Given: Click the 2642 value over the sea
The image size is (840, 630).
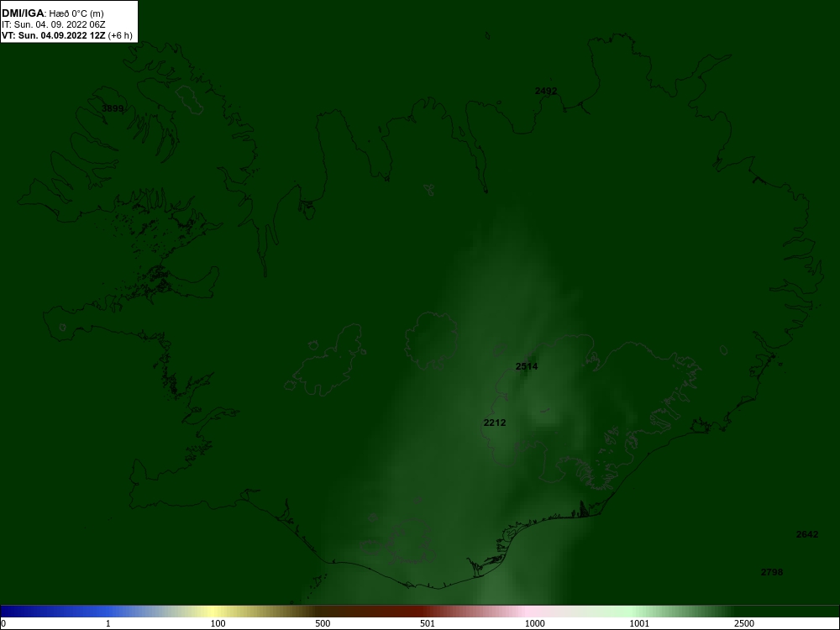Looking at the screenshot, I should pyautogui.click(x=807, y=534).
